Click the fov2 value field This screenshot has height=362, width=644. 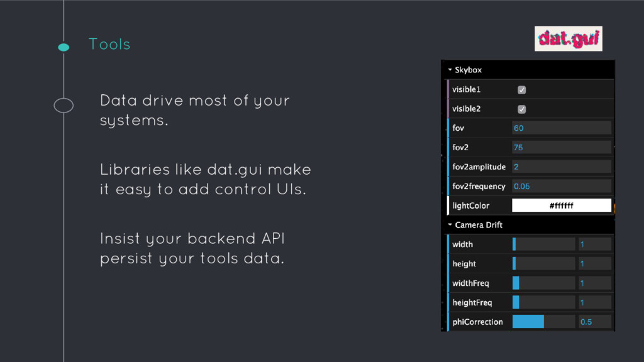(x=561, y=148)
